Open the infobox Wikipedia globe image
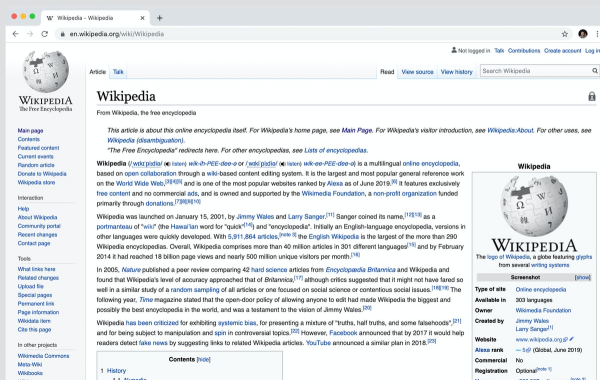This screenshot has width=600, height=380. (534, 206)
